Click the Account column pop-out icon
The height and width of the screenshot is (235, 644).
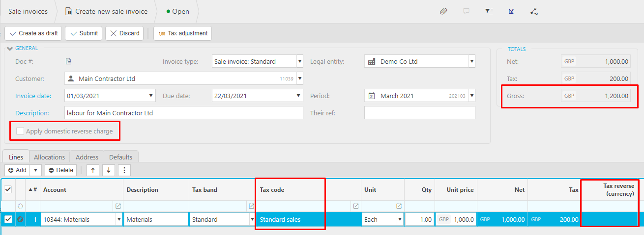click(118, 206)
